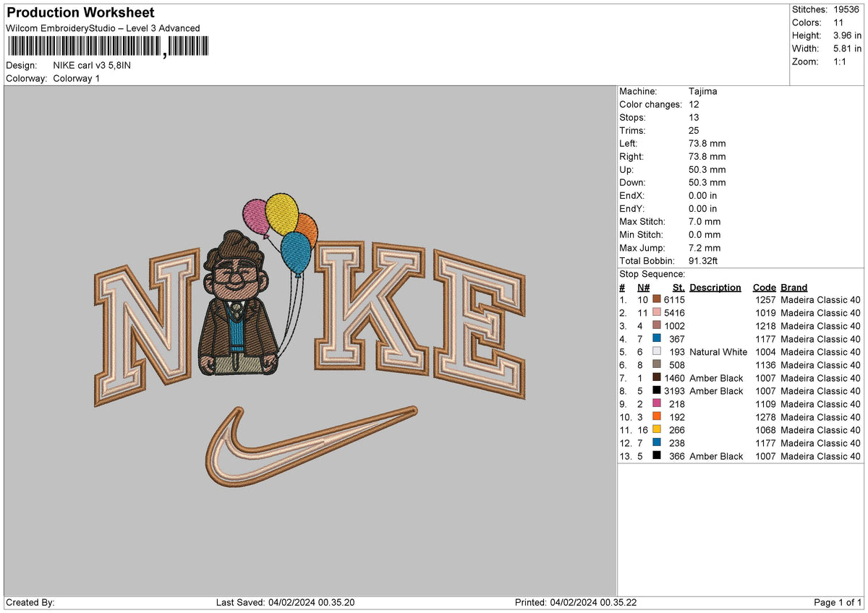Click the pink swatch beside 5416 stitches
The image size is (868, 613).
657,313
